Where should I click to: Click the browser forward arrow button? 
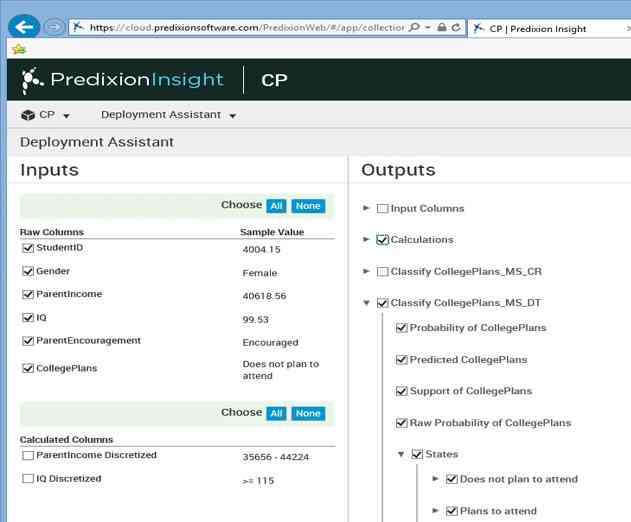click(x=54, y=27)
